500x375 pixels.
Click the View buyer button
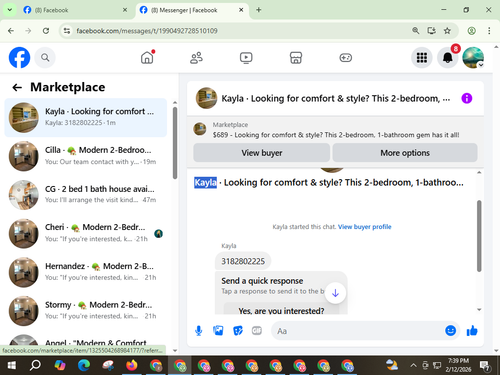pos(262,153)
